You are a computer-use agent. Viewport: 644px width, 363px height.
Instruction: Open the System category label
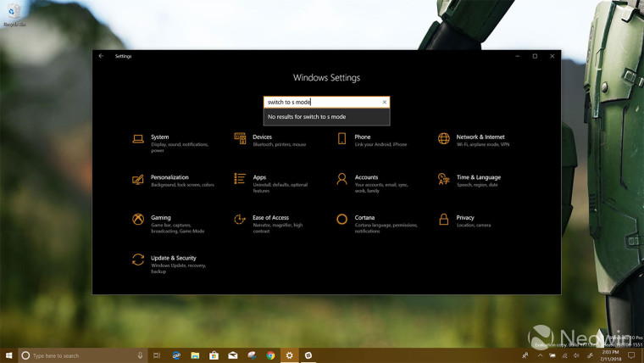160,137
